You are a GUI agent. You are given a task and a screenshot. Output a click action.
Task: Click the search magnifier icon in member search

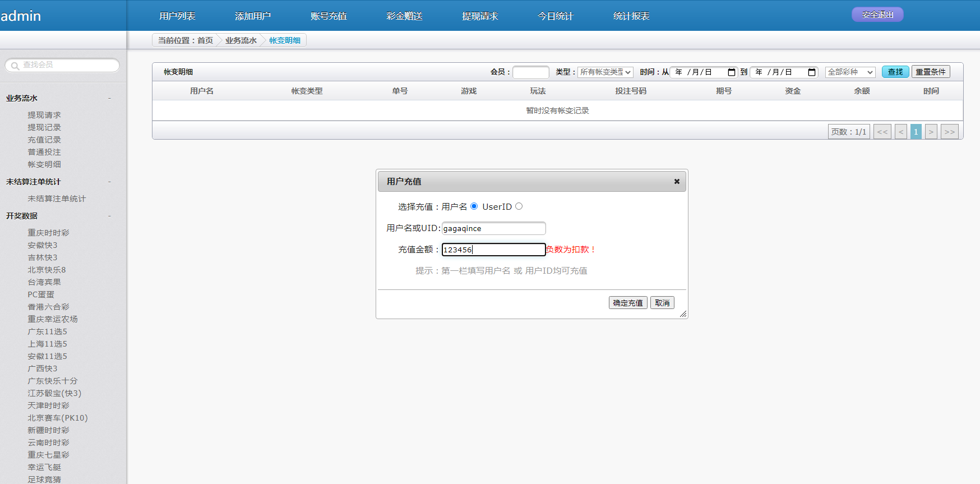click(x=15, y=66)
